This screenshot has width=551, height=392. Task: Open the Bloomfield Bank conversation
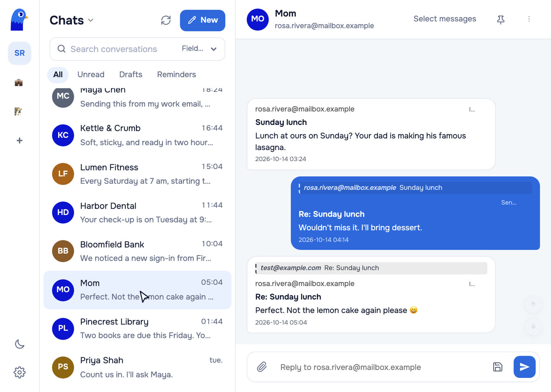(x=137, y=251)
